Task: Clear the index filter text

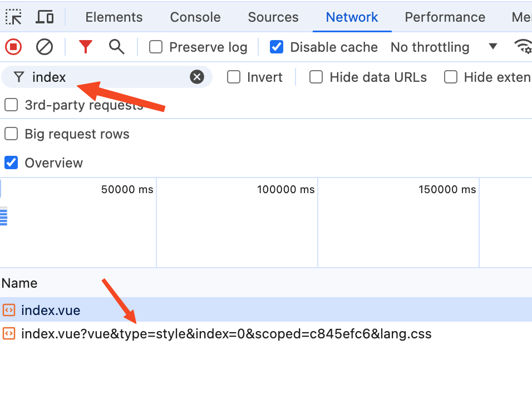Action: 198,77
